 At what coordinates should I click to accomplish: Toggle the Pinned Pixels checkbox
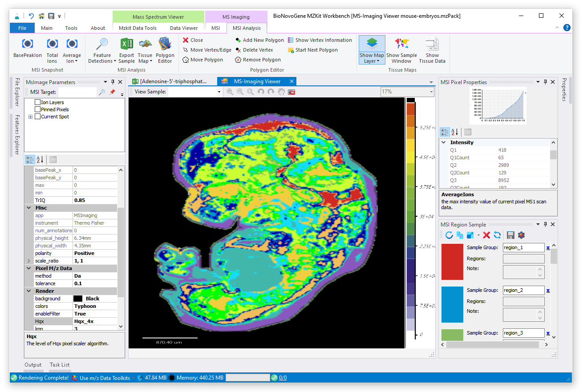(38, 109)
